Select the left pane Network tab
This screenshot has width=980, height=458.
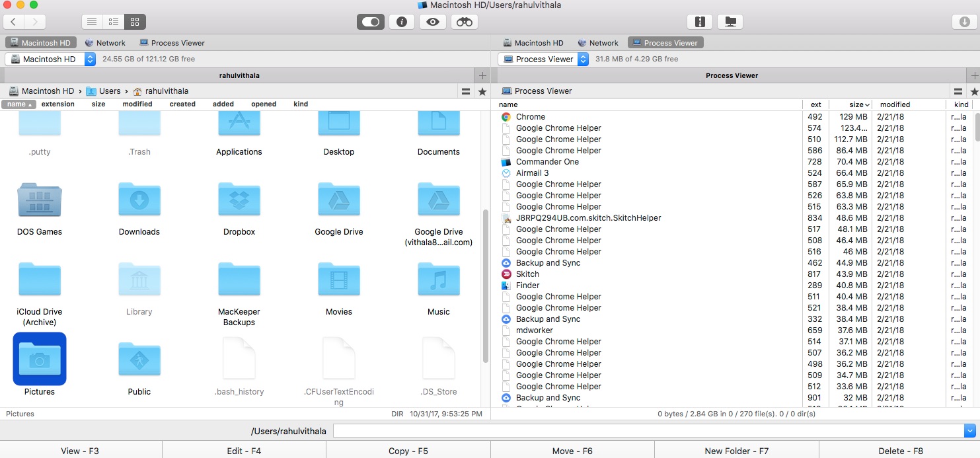pos(105,43)
